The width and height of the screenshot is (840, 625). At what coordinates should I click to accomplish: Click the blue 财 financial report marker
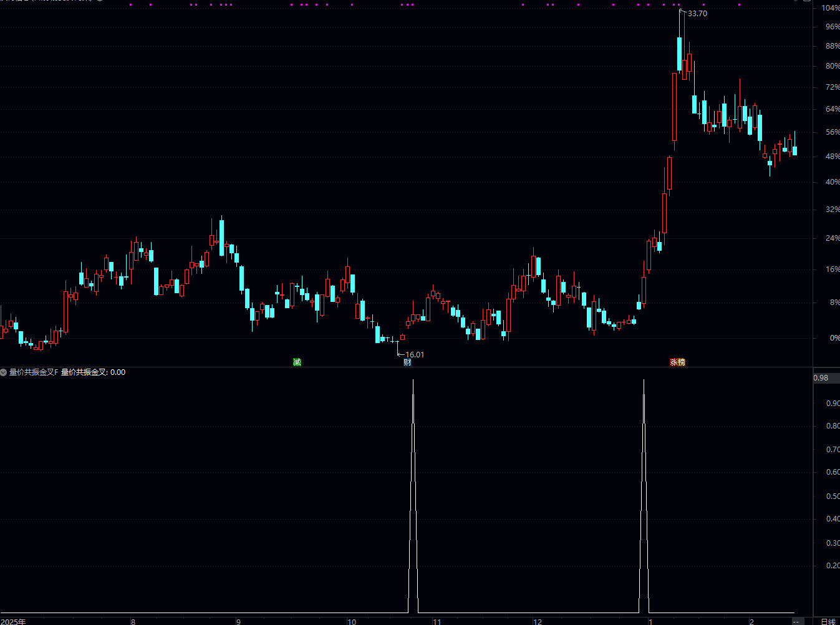407,362
